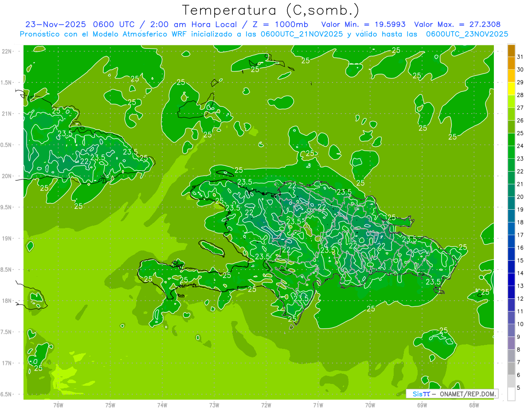532x411 pixels.
Task: Click the blue swatch between 15 and 16
Action: pos(511,254)
